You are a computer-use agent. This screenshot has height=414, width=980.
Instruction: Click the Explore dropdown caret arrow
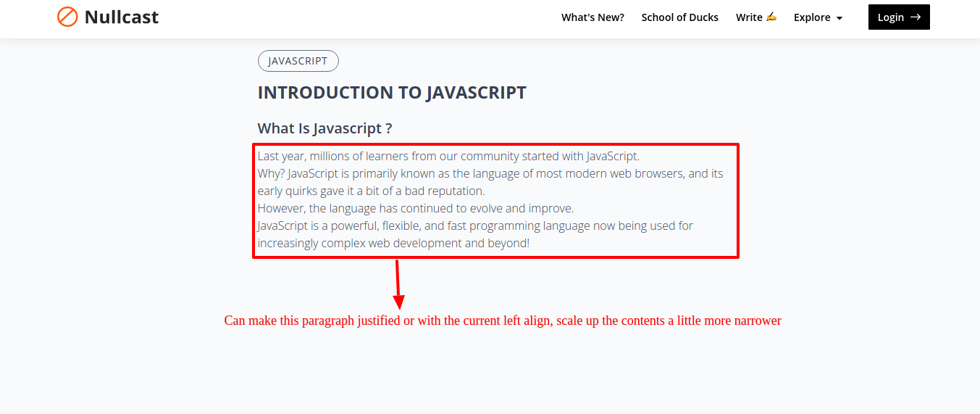pos(839,18)
